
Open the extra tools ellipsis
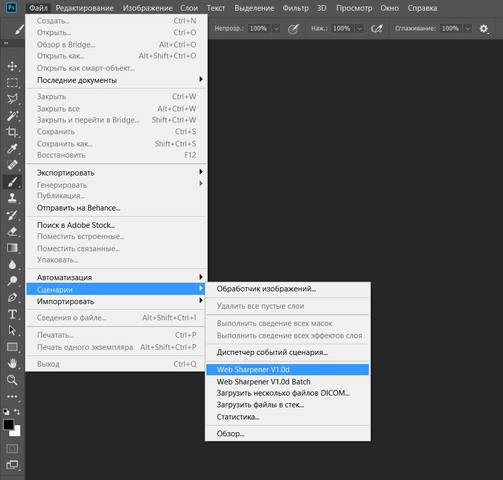click(12, 396)
